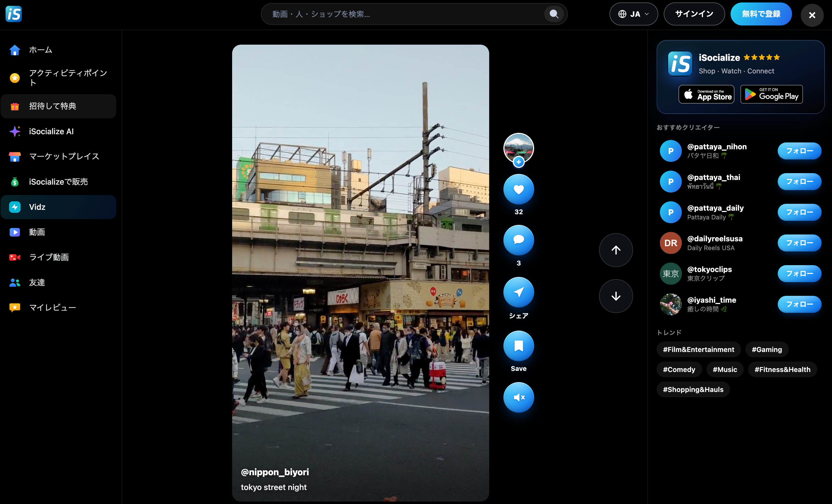Open マーケットプレイス in sidebar
Image resolution: width=832 pixels, height=504 pixels.
coord(58,157)
